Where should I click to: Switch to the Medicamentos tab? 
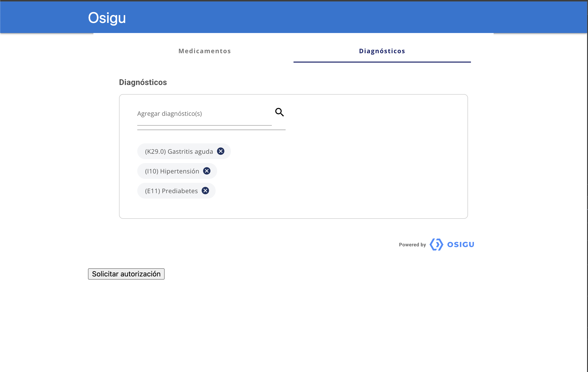(x=205, y=51)
